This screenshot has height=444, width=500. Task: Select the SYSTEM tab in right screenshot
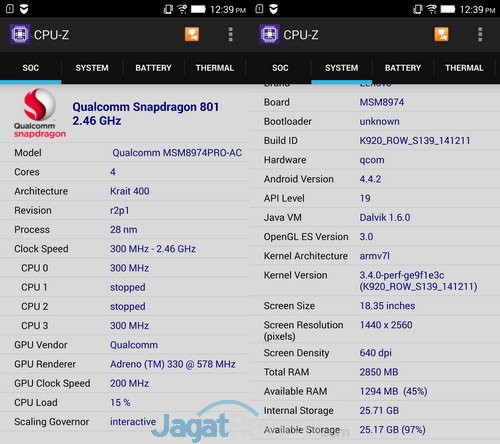342,68
